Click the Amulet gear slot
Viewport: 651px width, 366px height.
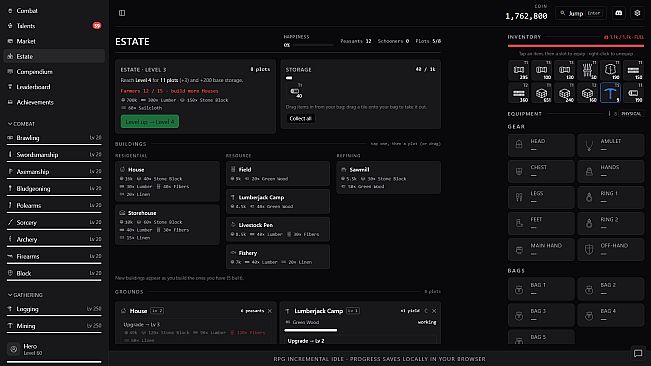(611, 145)
